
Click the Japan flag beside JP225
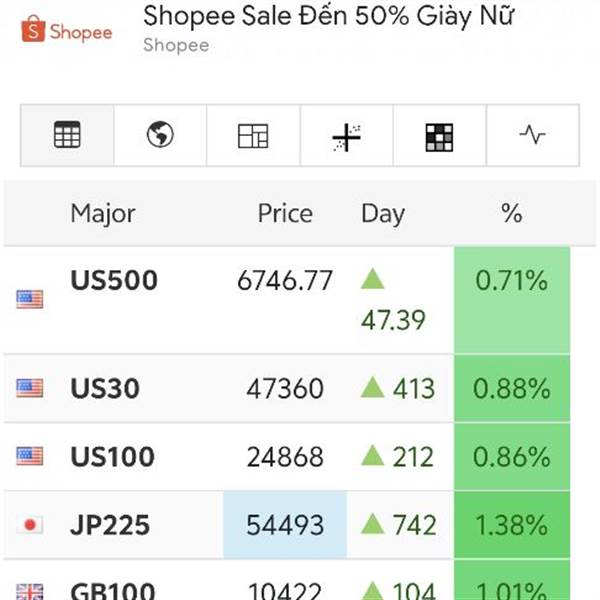tap(30, 525)
